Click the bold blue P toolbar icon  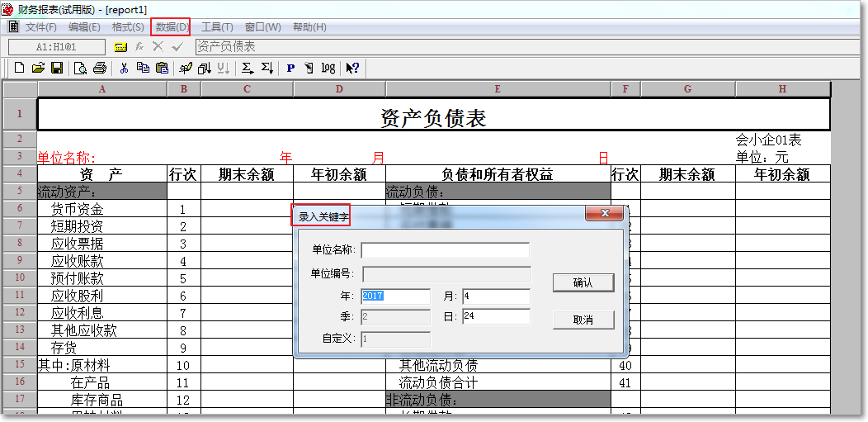(290, 68)
